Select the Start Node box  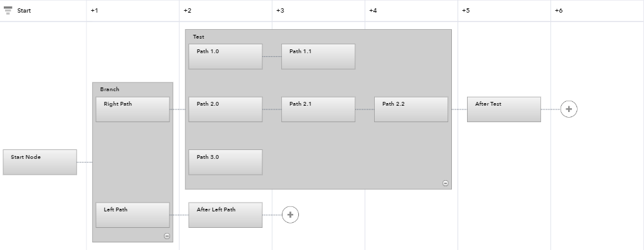pyautogui.click(x=40, y=162)
